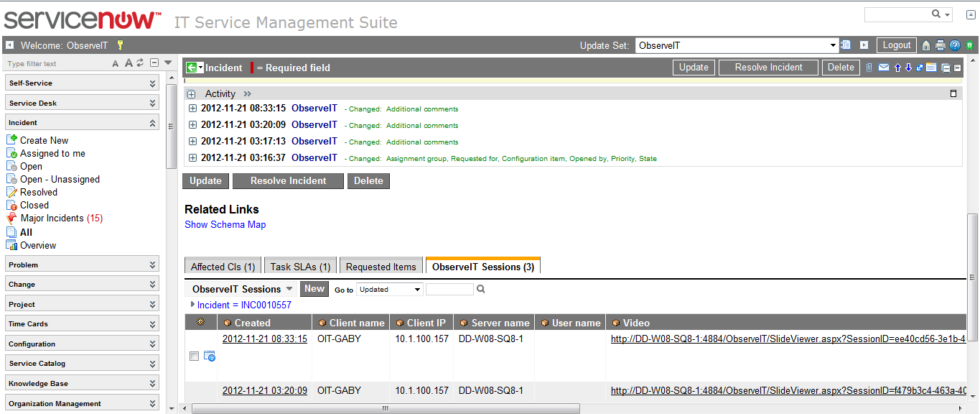Click the horizontal scrollbar at the bottom
The image size is (980, 414).
point(385,408)
